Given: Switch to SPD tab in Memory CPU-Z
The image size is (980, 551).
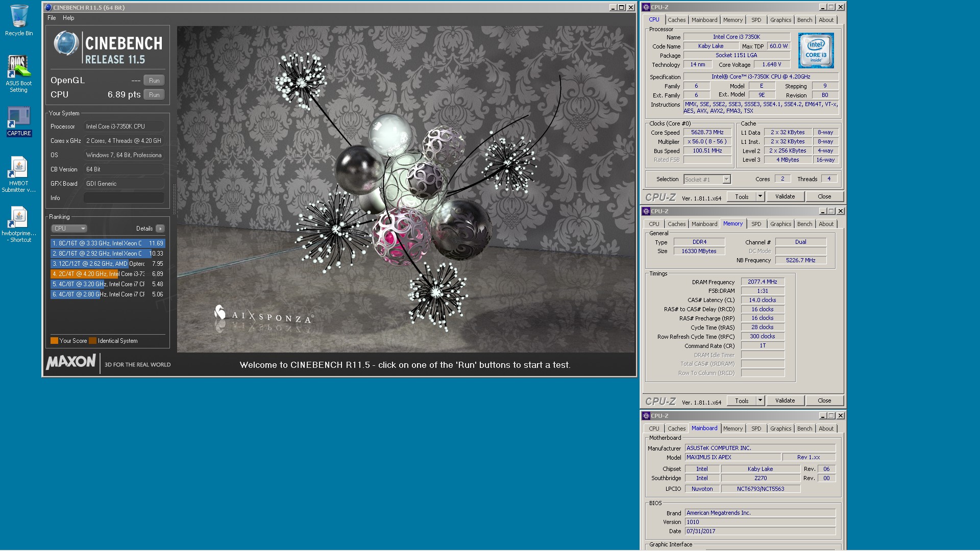Looking at the screenshot, I should 756,224.
